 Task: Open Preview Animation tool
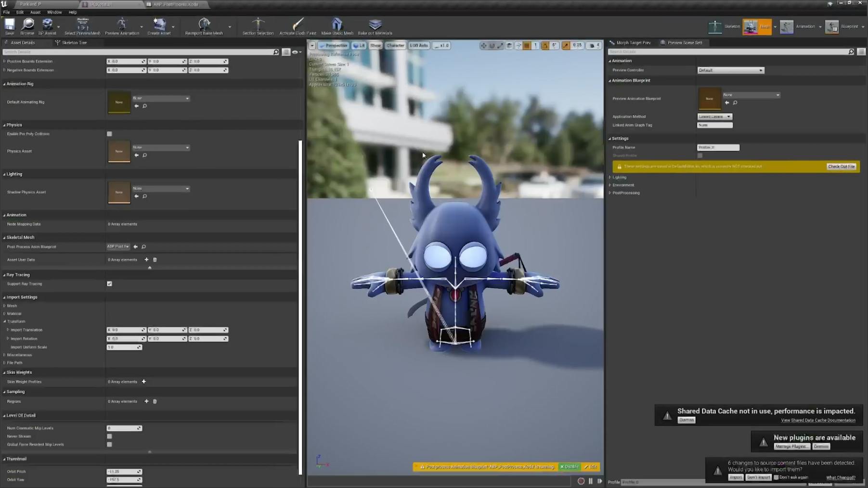click(x=122, y=26)
